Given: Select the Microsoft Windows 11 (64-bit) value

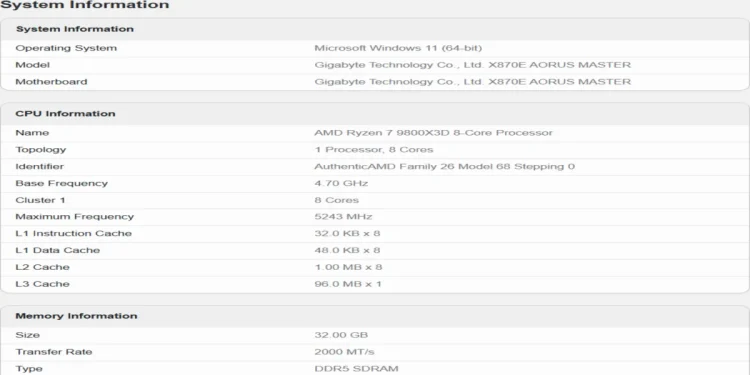Looking at the screenshot, I should point(398,48).
